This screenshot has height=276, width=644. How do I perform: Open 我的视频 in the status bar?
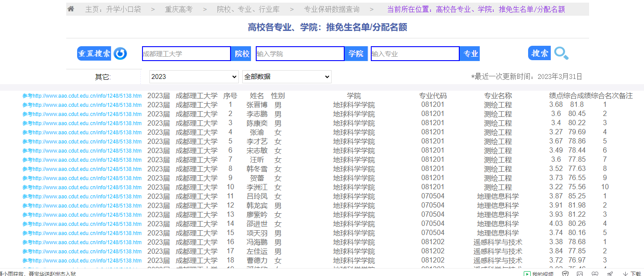click(x=539, y=273)
